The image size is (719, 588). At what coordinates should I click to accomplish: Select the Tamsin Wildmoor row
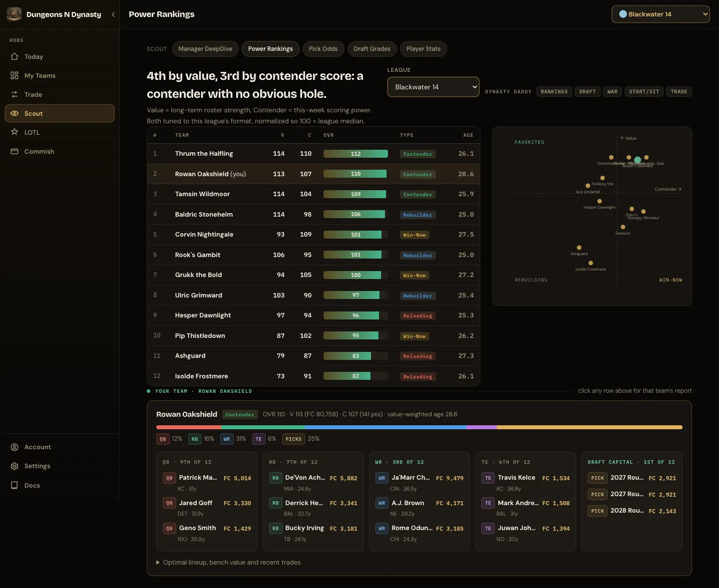[314, 194]
